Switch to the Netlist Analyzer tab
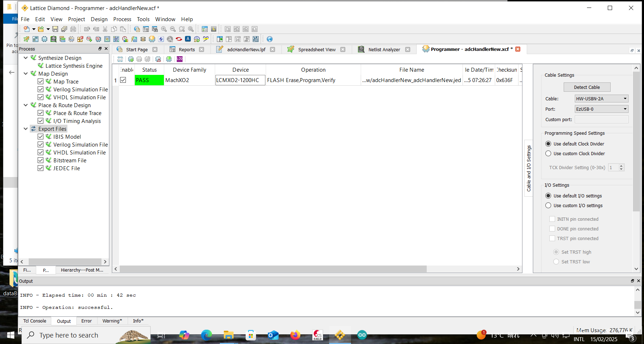 point(384,49)
